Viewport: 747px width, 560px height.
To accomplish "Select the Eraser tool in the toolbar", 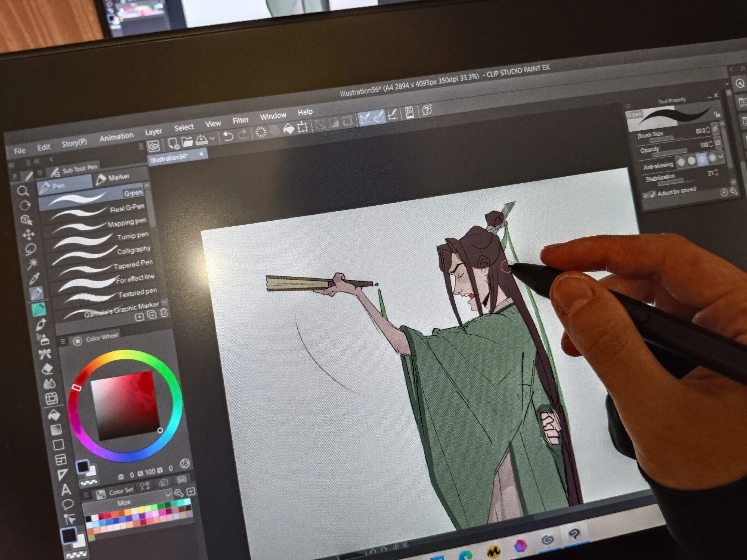I will [47, 369].
